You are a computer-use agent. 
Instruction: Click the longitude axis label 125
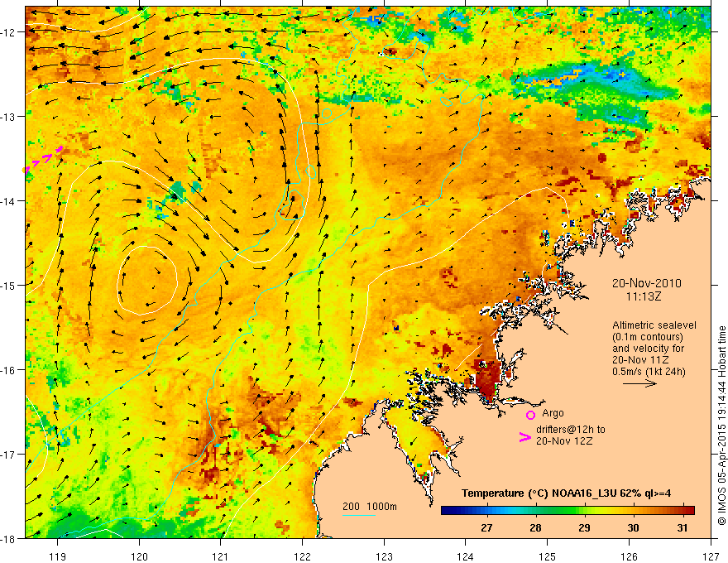[548, 556]
